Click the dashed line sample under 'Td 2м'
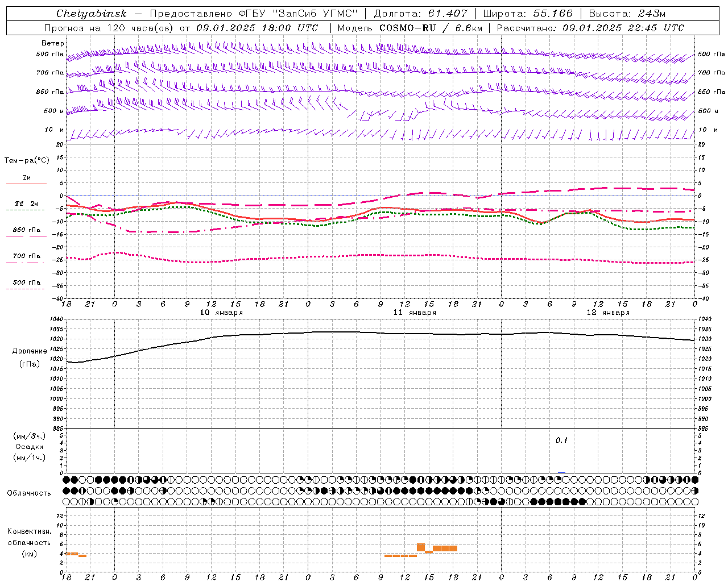 [25, 210]
